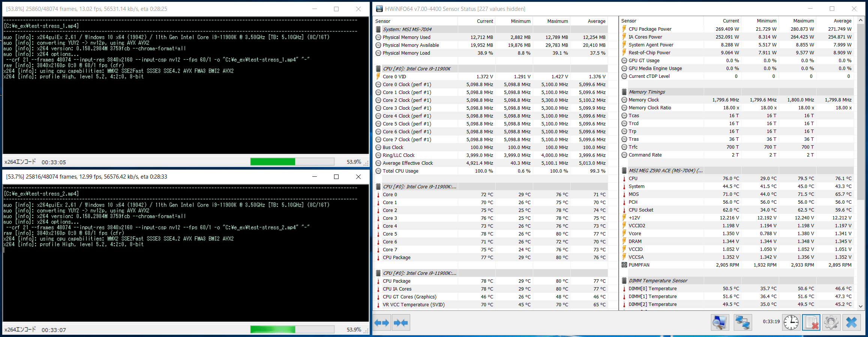Select the Average Effective Clock row
Screen dimensions: 868x337
click(x=491, y=163)
